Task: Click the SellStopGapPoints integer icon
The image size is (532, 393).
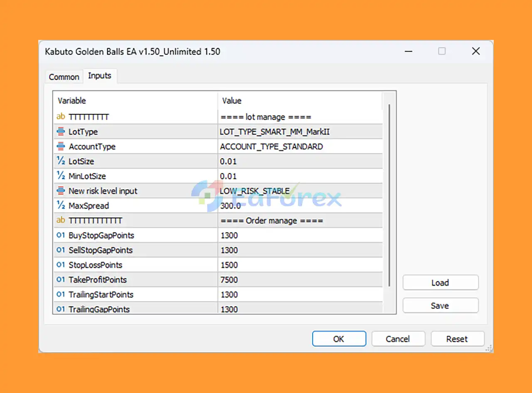Action: coord(61,250)
